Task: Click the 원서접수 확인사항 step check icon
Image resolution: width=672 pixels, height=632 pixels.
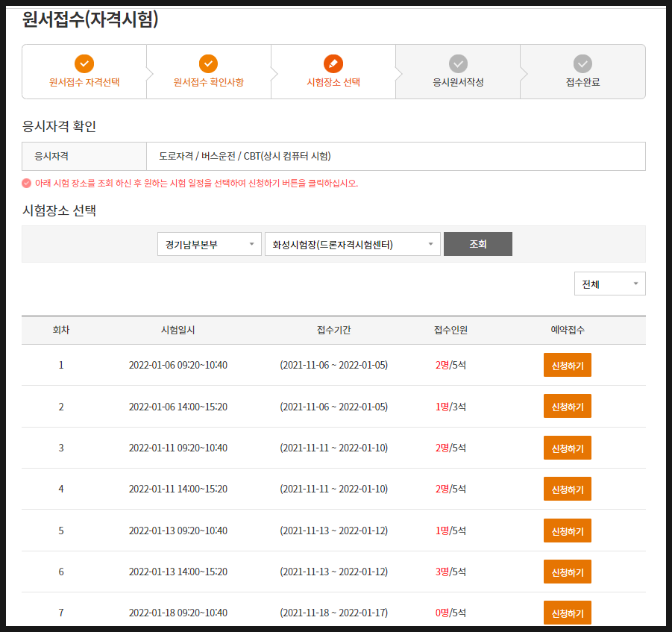Action: [x=208, y=64]
